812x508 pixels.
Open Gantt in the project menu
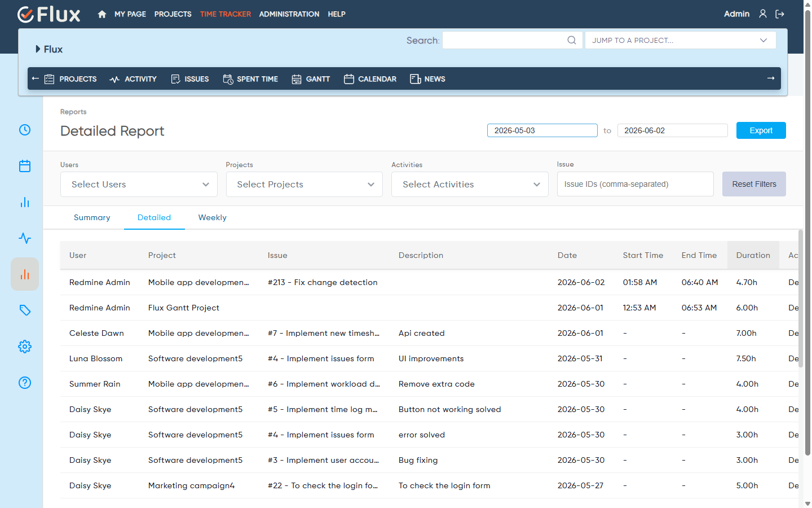point(311,79)
